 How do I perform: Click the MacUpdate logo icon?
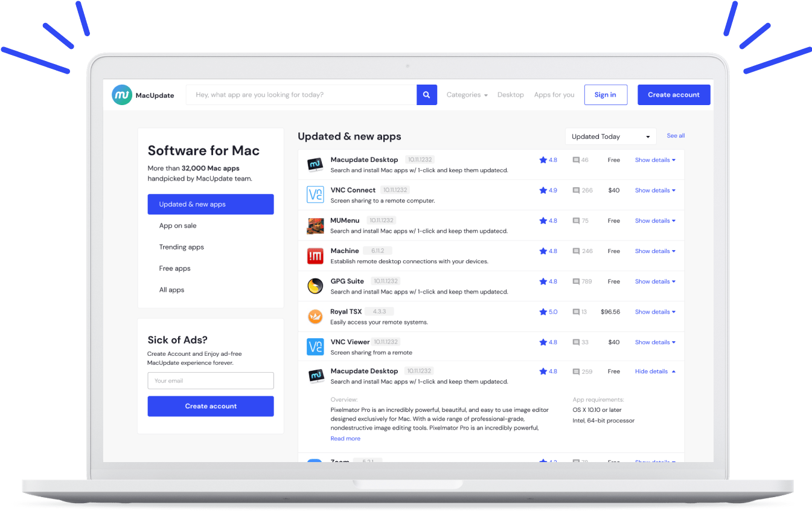(122, 95)
